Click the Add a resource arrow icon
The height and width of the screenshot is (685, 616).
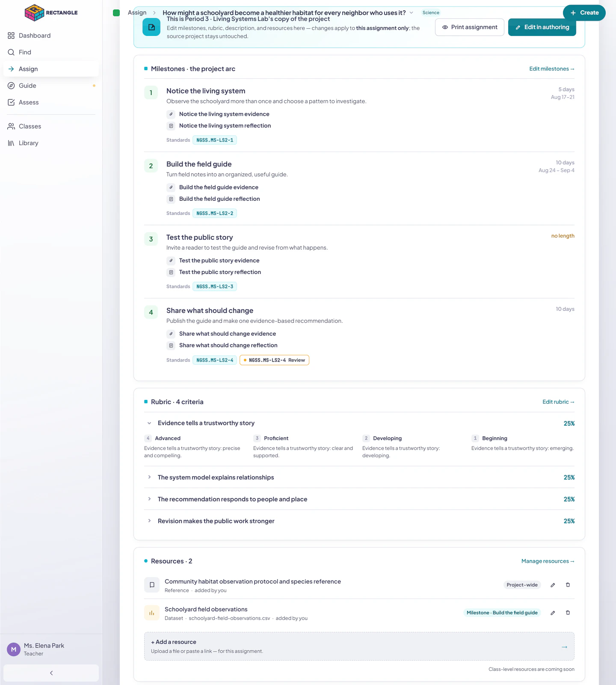point(565,647)
